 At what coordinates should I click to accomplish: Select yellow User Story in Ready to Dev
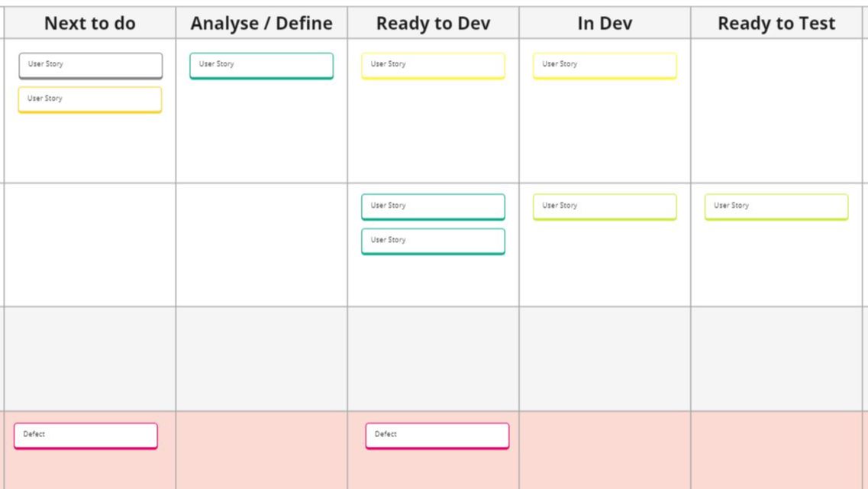tap(433, 66)
